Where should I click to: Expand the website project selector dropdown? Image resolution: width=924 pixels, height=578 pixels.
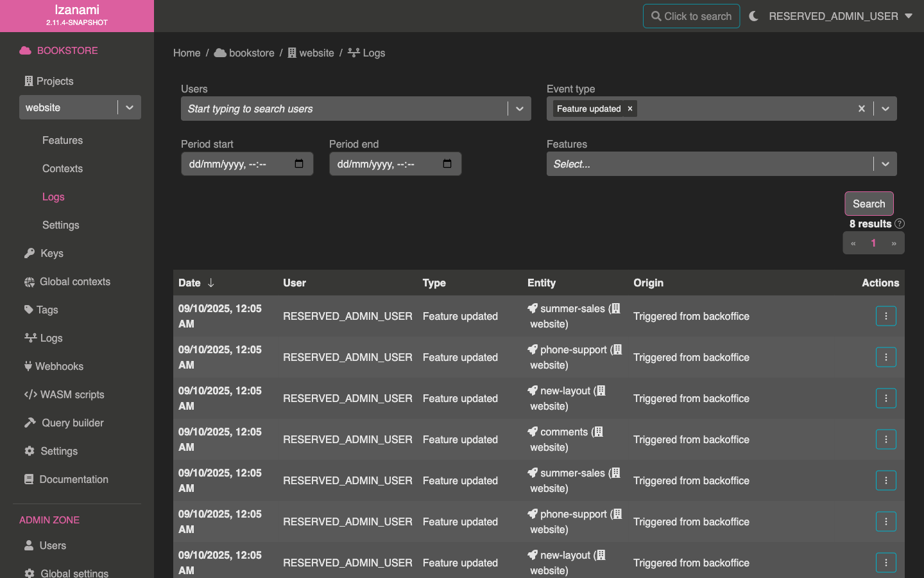coord(130,107)
